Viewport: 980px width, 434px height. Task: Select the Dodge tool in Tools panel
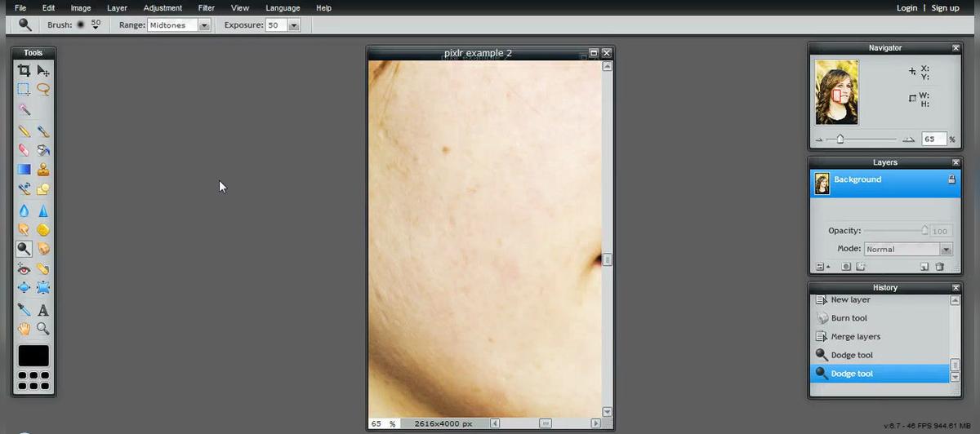[24, 249]
